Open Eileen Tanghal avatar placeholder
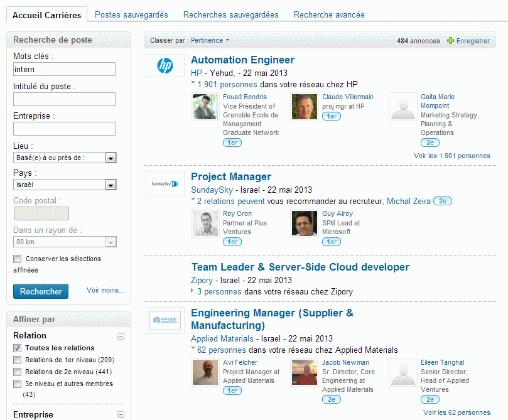 point(403,372)
